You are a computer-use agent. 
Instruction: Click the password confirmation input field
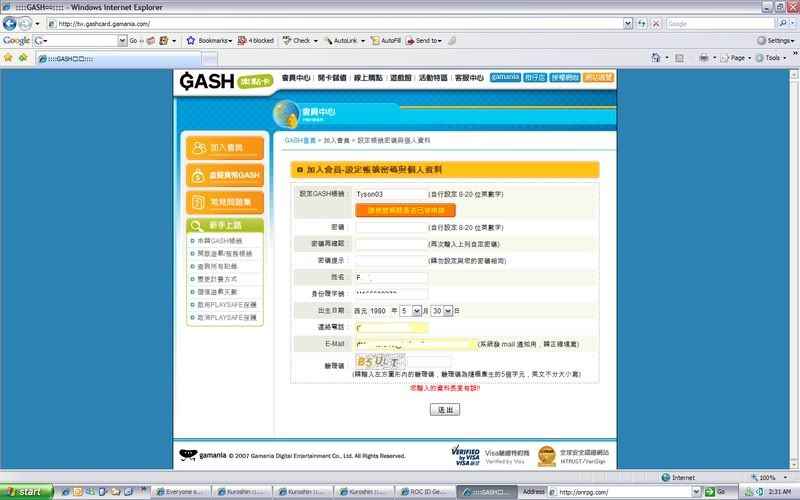(x=391, y=244)
